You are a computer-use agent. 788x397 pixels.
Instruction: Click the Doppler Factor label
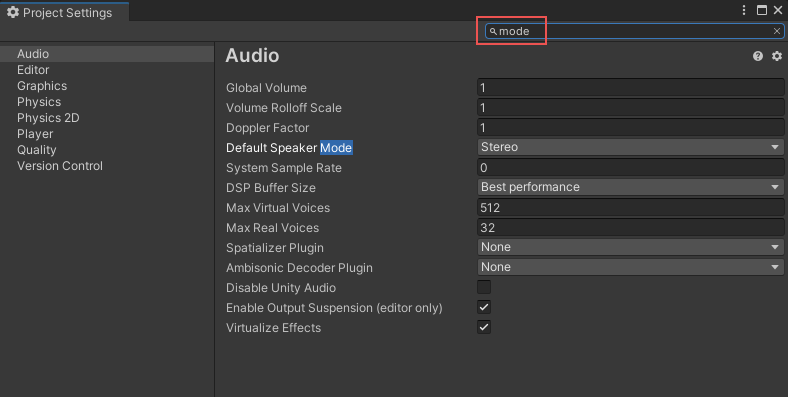(267, 128)
